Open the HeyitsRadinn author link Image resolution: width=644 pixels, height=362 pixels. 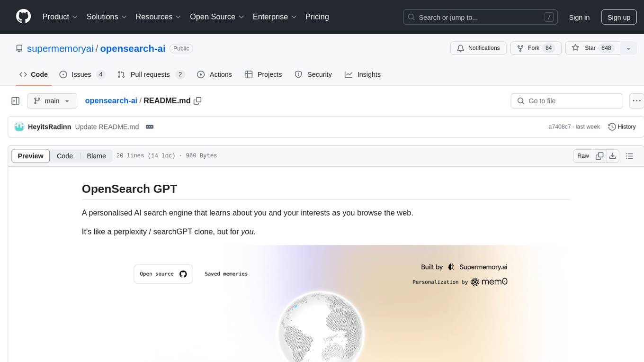coord(50,127)
